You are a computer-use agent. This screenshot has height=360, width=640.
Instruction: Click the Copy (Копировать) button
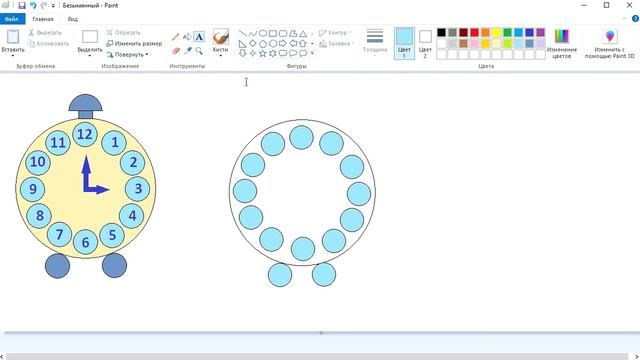[x=49, y=44]
